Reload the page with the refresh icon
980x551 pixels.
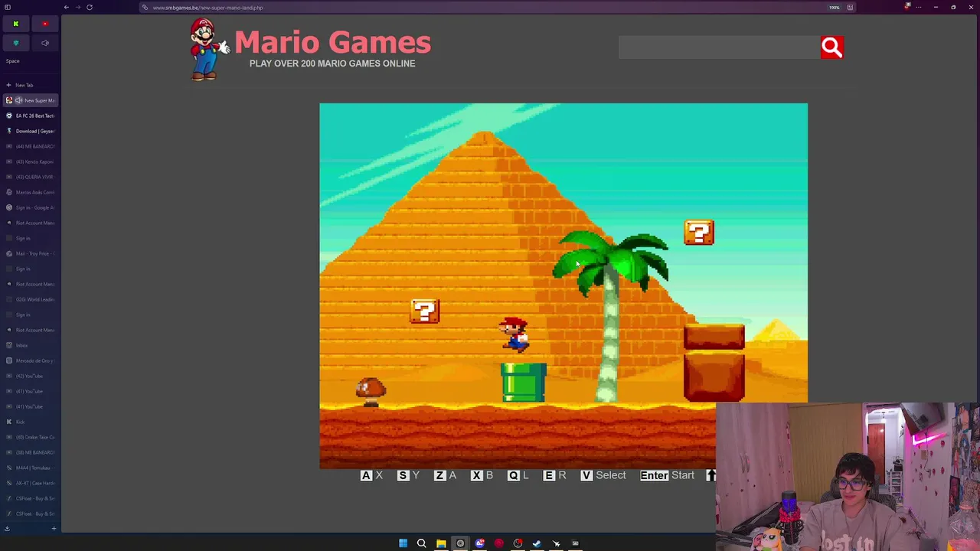coord(90,8)
